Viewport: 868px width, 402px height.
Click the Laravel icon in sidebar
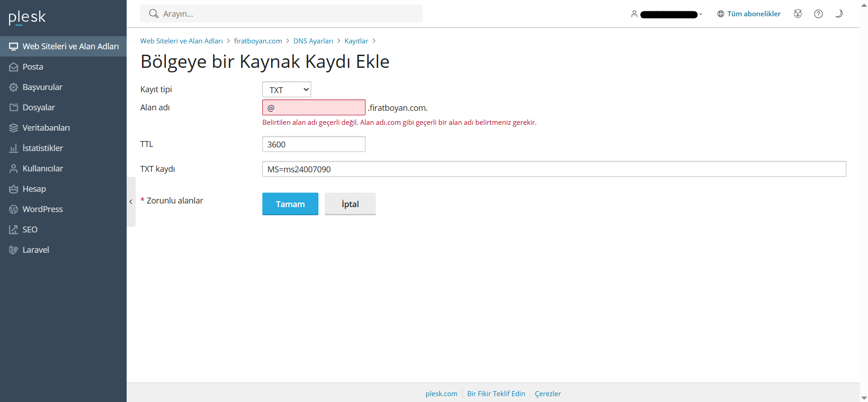pyautogui.click(x=14, y=250)
